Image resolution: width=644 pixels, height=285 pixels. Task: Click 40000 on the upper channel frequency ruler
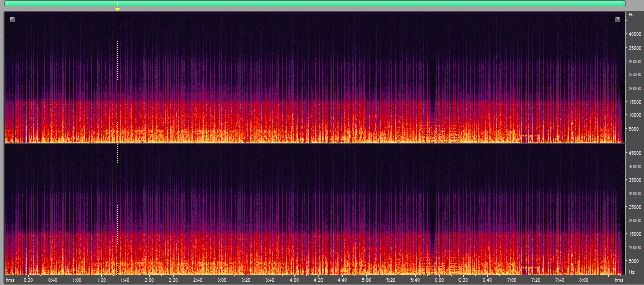(635, 34)
